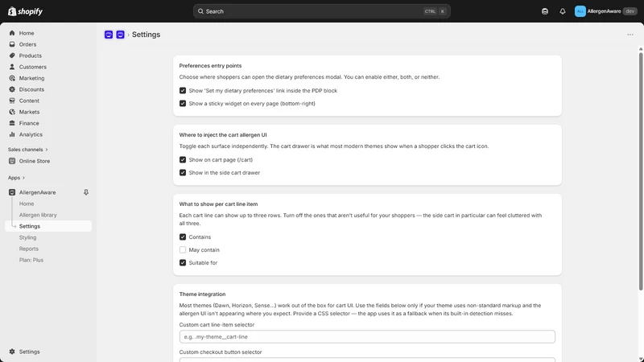The image size is (644, 362).
Task: Click the Markets globe icon
Action: (x=12, y=112)
